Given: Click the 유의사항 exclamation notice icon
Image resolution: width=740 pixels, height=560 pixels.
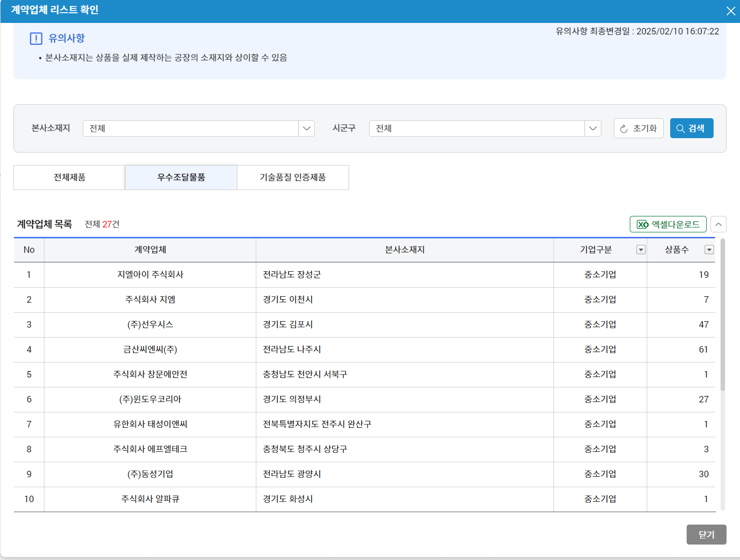Looking at the screenshot, I should (36, 38).
